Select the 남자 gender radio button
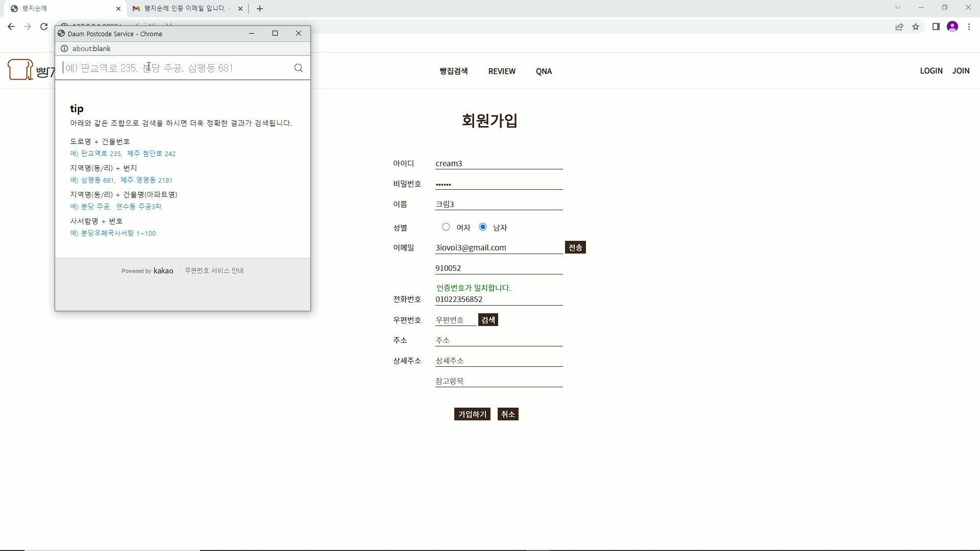The height and width of the screenshot is (551, 980). coord(483,227)
